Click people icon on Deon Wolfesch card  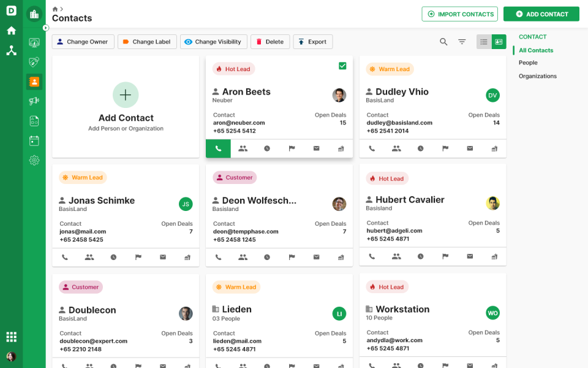tap(243, 258)
